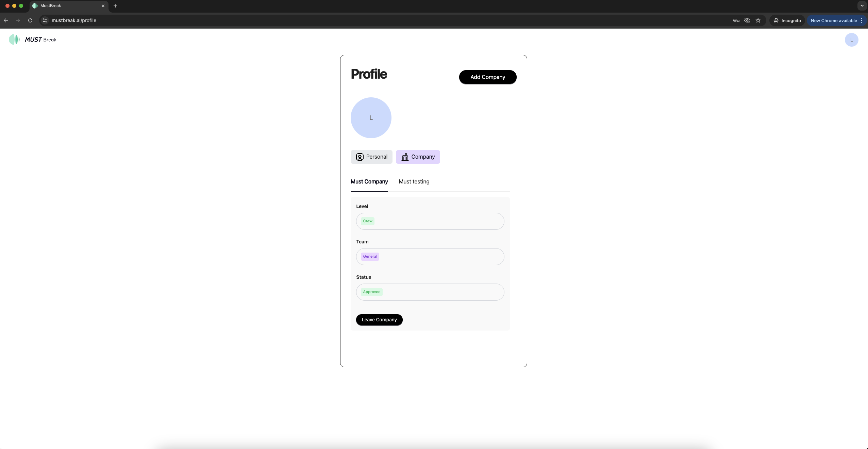Go back to previous page
Viewport: 868px width, 449px height.
(6, 20)
